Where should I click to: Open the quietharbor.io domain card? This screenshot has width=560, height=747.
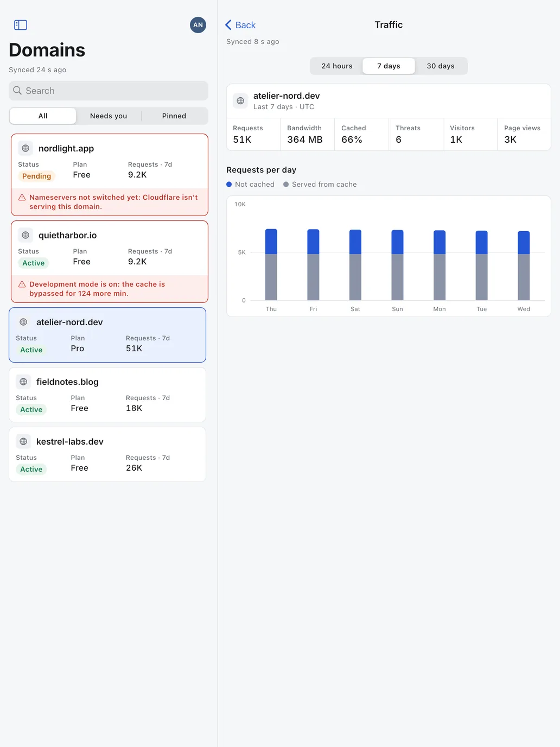(110, 262)
